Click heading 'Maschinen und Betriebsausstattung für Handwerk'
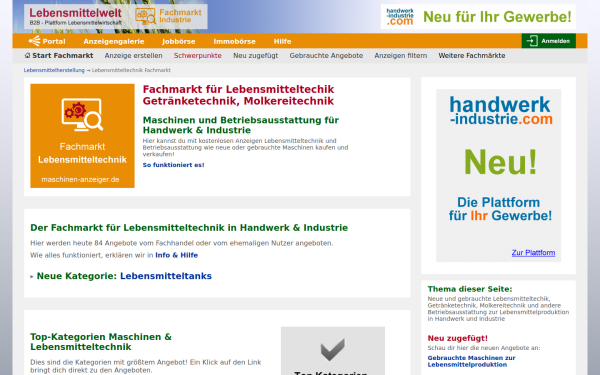 point(241,125)
